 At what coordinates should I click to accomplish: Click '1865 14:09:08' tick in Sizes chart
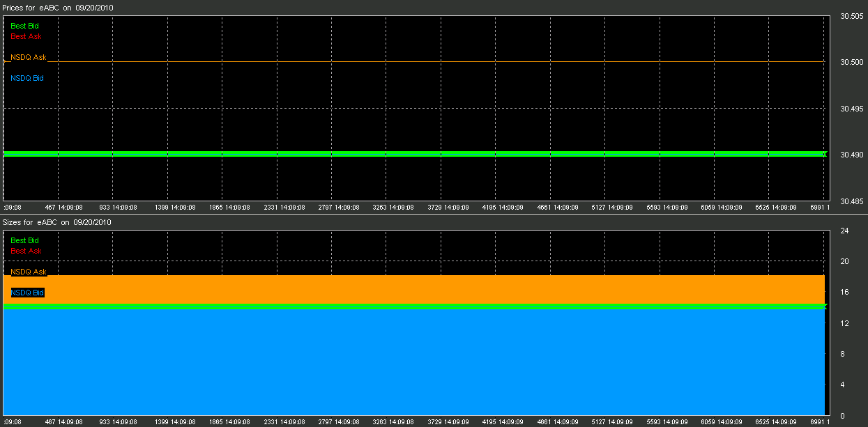(x=229, y=422)
